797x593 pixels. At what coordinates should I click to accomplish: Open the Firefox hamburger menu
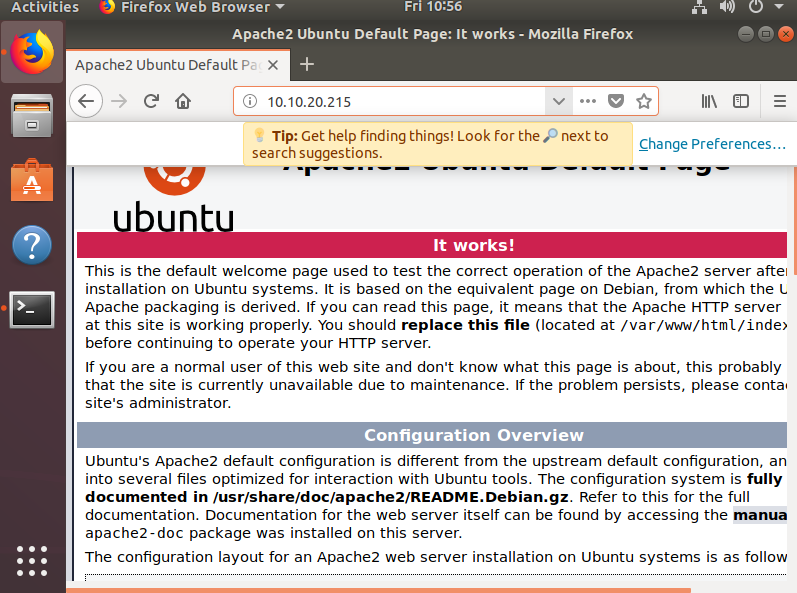pyautogui.click(x=780, y=101)
